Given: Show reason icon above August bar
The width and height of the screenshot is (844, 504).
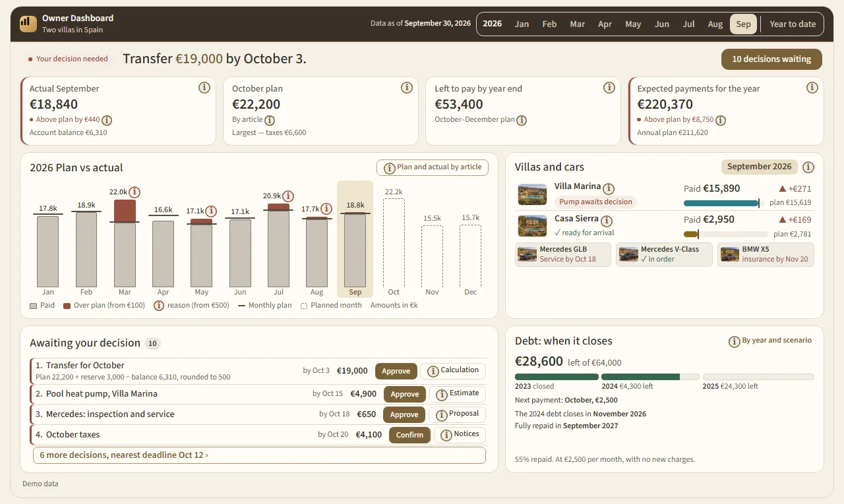Looking at the screenshot, I should pyautogui.click(x=326, y=209).
